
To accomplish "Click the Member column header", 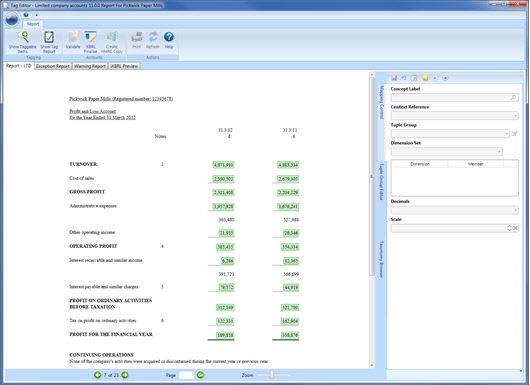I will (x=475, y=164).
